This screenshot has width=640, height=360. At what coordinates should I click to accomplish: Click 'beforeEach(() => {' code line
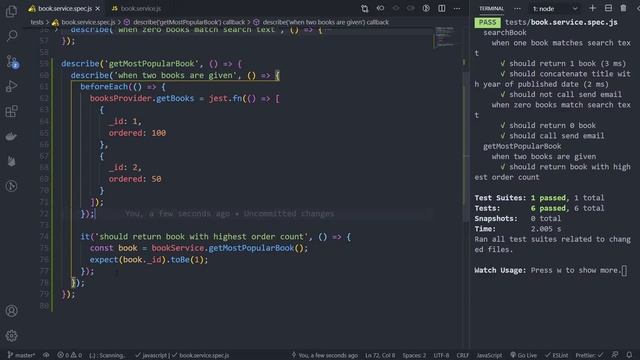(x=123, y=87)
